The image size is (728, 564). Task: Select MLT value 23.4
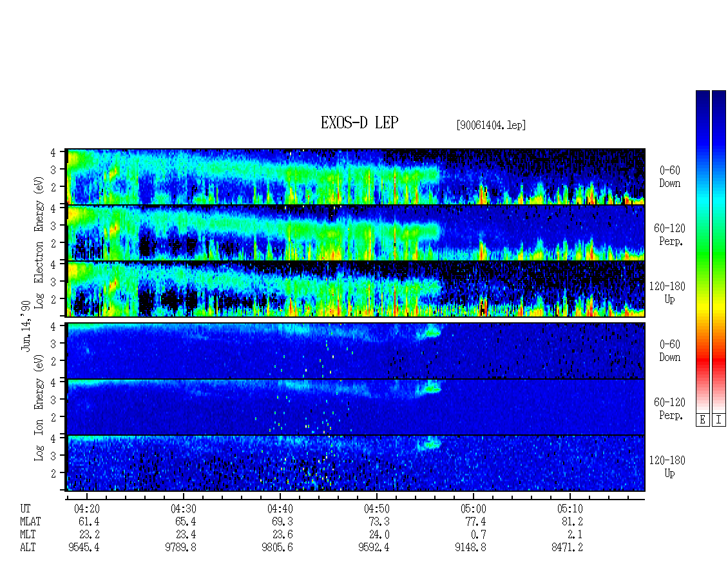pyautogui.click(x=186, y=535)
